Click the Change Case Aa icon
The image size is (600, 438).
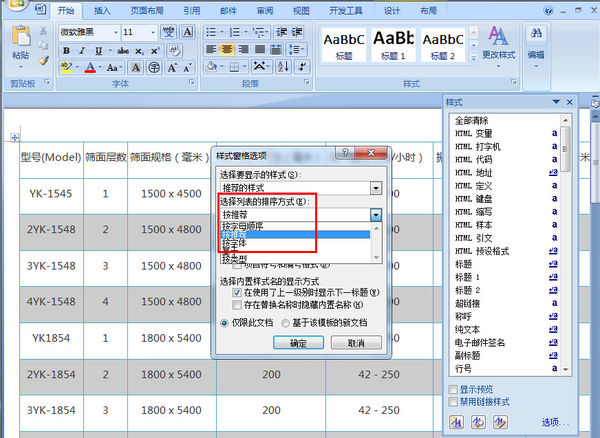(112, 68)
